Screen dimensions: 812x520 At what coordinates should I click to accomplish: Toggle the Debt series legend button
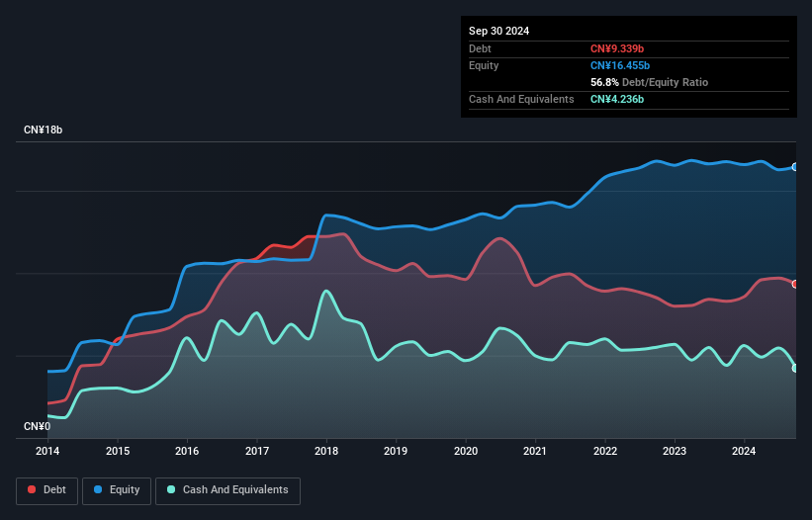click(x=47, y=490)
